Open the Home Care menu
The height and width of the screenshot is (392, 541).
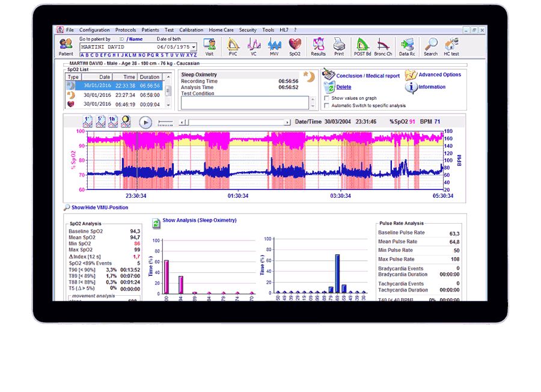tap(221, 29)
